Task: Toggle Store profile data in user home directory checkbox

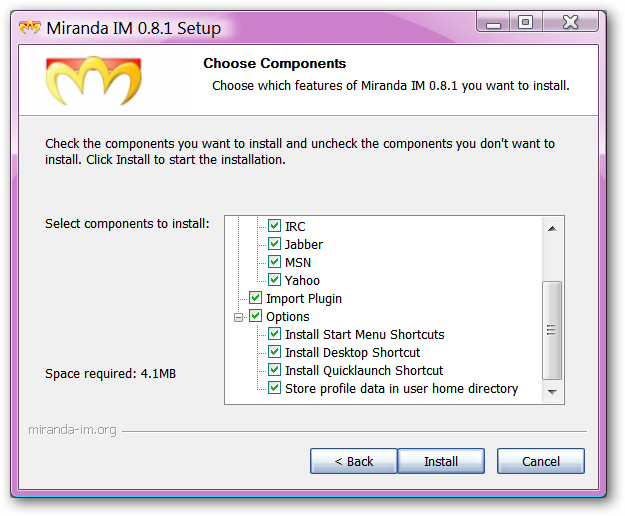Action: [x=274, y=388]
